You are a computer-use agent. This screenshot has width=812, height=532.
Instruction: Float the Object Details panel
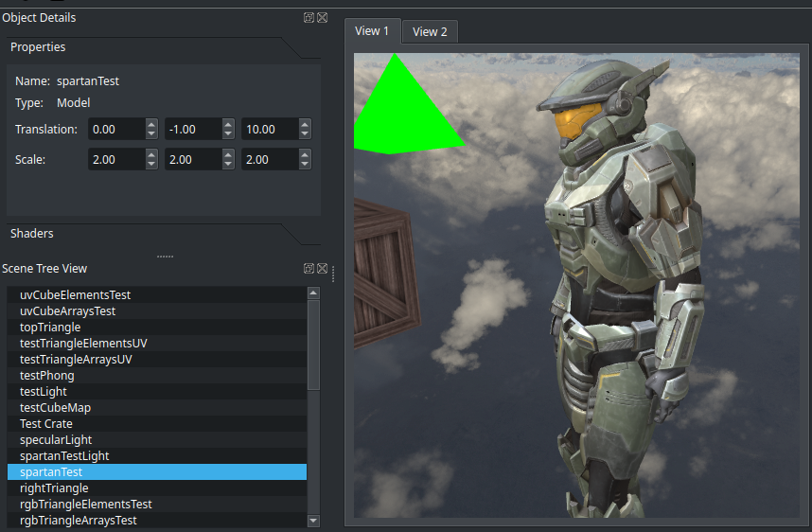click(309, 18)
